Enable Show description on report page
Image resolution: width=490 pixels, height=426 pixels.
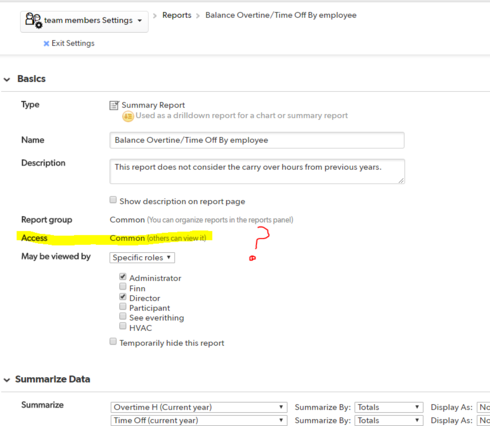click(x=113, y=200)
